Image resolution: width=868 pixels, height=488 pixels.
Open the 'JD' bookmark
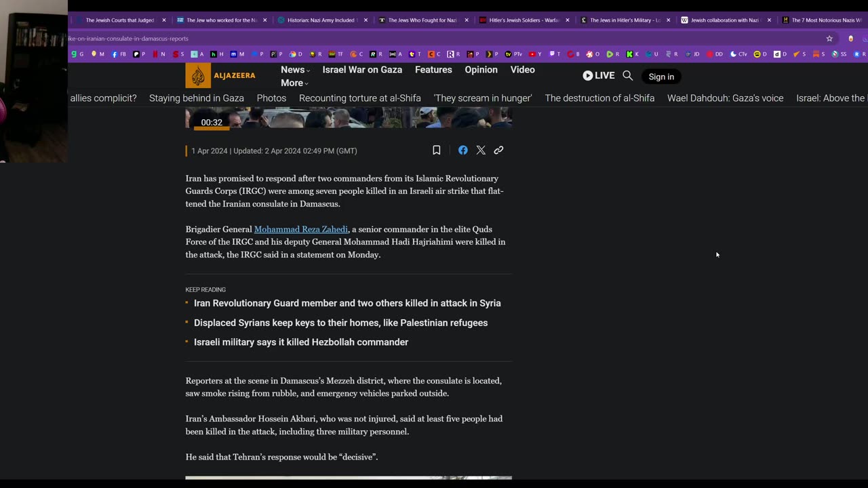pos(693,54)
